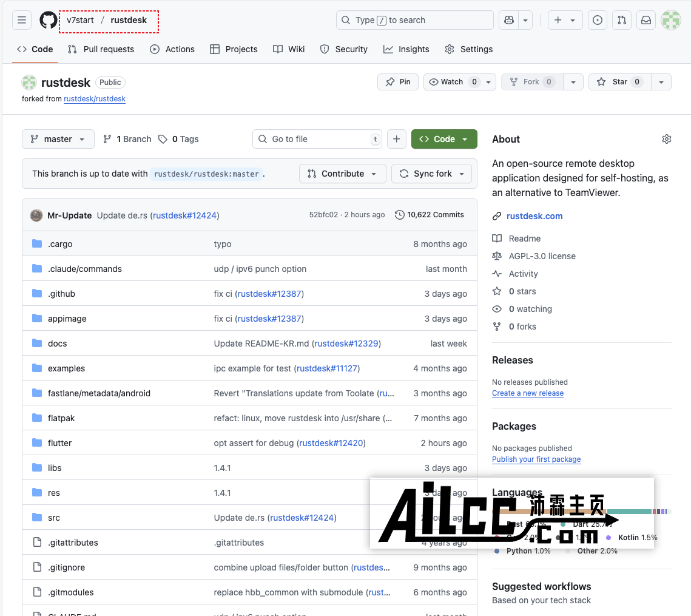
Task: Open the rustdesk/rustdesk upstream link
Action: (x=95, y=99)
